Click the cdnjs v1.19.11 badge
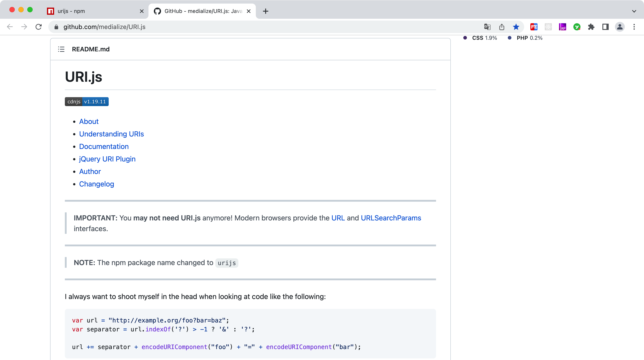Image resolution: width=644 pixels, height=360 pixels. coord(87,102)
